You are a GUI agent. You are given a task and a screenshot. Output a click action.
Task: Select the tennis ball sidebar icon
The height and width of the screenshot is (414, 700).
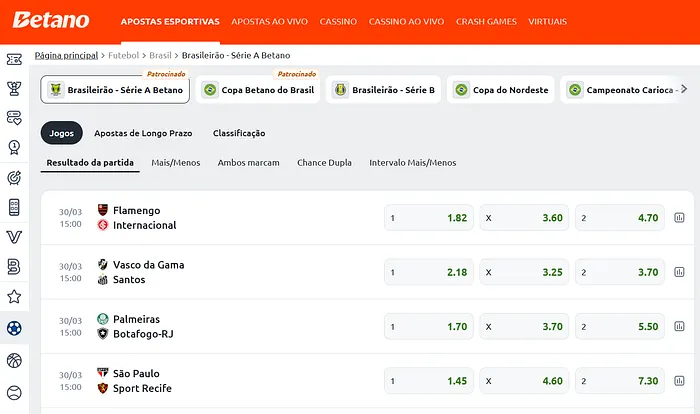click(14, 393)
